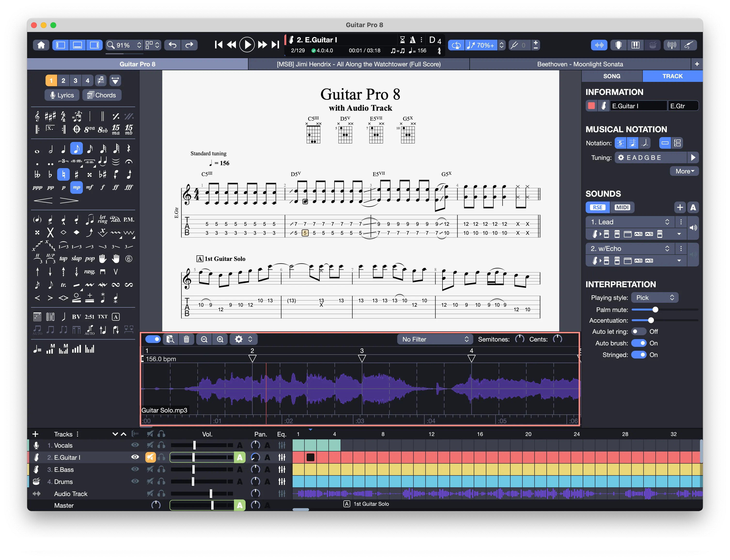Image resolution: width=730 pixels, height=560 pixels.
Task: Toggle visibility of E.Guitar I track
Action: click(x=135, y=457)
